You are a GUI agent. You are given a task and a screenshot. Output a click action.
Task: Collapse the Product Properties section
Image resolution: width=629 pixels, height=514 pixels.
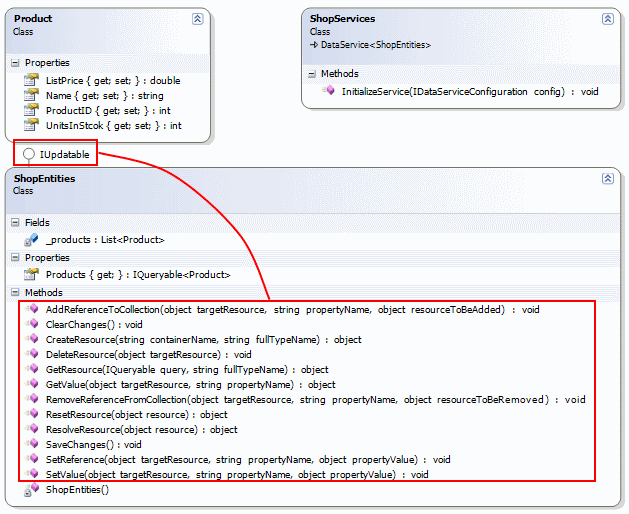[15, 63]
